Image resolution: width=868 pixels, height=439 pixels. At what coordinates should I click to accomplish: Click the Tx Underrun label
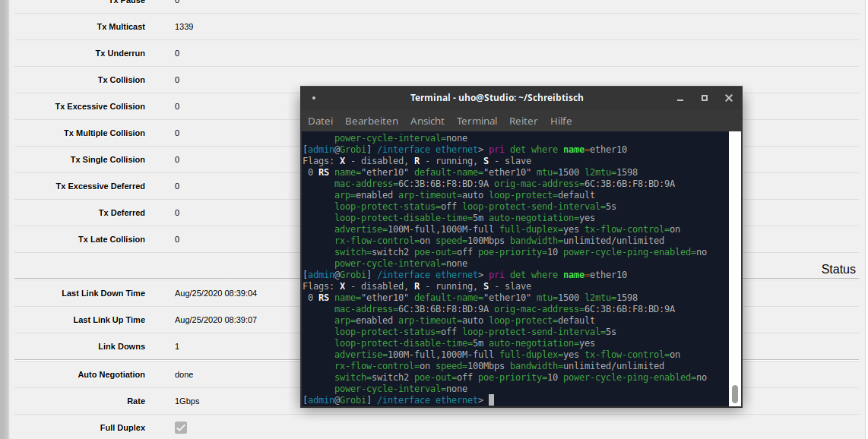[120, 53]
